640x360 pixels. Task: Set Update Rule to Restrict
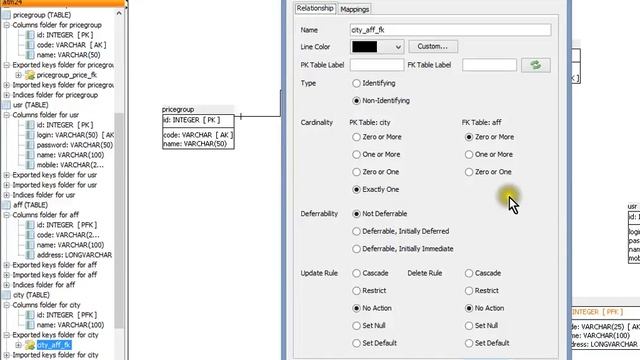pyautogui.click(x=356, y=291)
